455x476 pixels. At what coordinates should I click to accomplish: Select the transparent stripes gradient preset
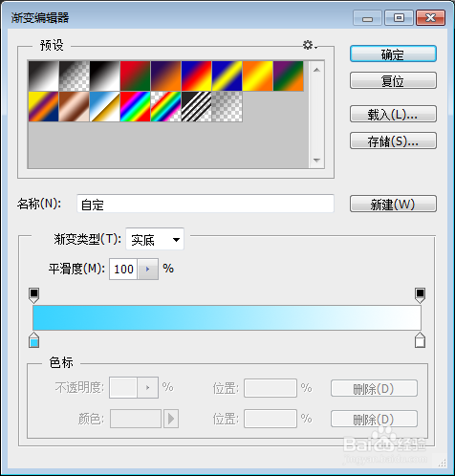point(197,107)
